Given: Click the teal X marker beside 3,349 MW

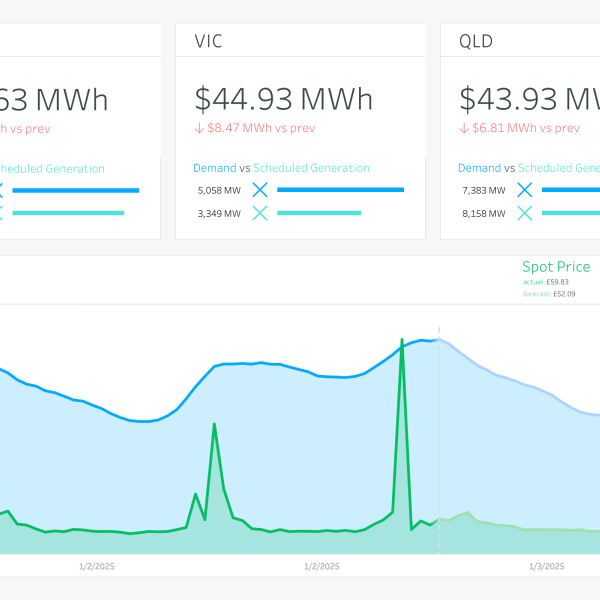Looking at the screenshot, I should 260,213.
